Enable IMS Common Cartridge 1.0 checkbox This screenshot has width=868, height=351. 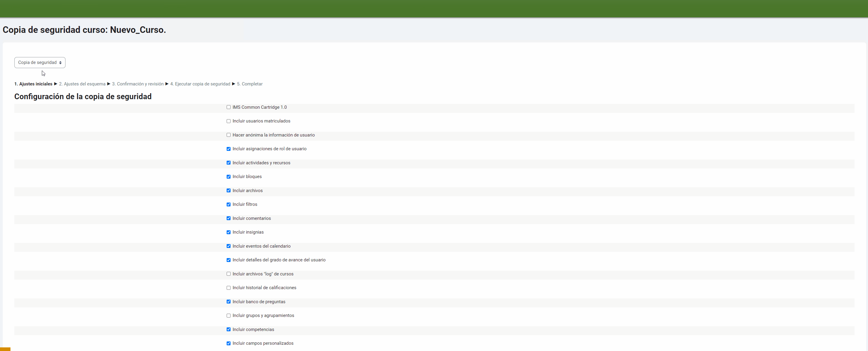coord(228,107)
